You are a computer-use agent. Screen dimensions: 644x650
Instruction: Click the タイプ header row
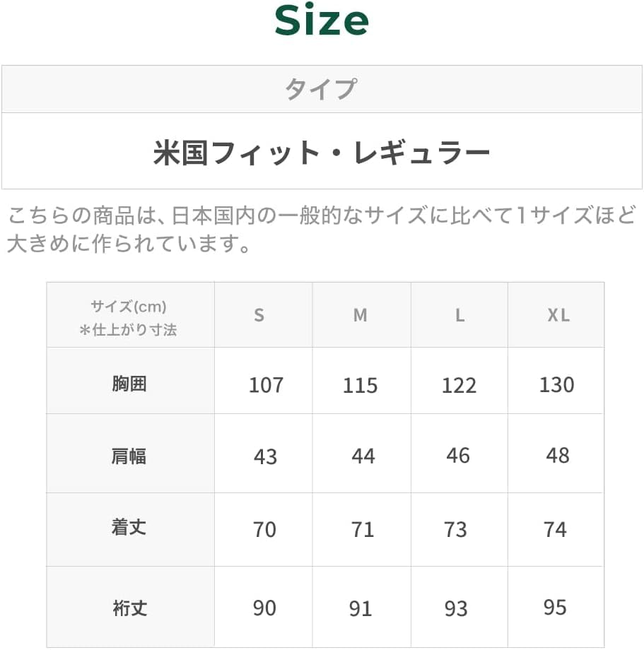pyautogui.click(x=322, y=90)
